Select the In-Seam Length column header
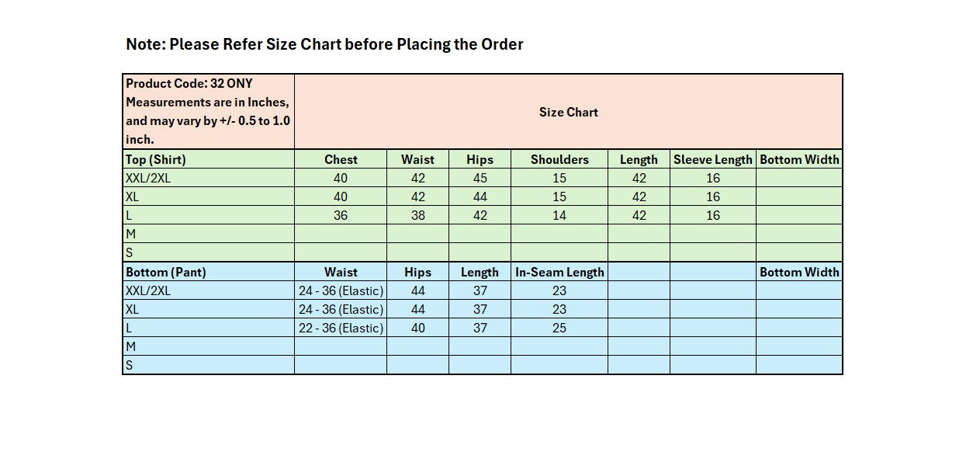980x452 pixels. tap(559, 272)
